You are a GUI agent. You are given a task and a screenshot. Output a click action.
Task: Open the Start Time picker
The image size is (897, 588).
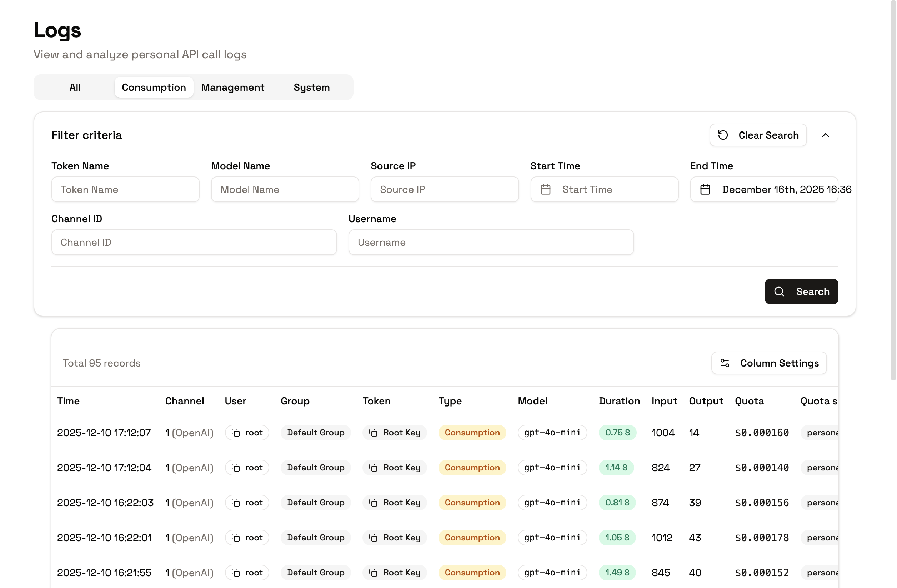pyautogui.click(x=603, y=189)
